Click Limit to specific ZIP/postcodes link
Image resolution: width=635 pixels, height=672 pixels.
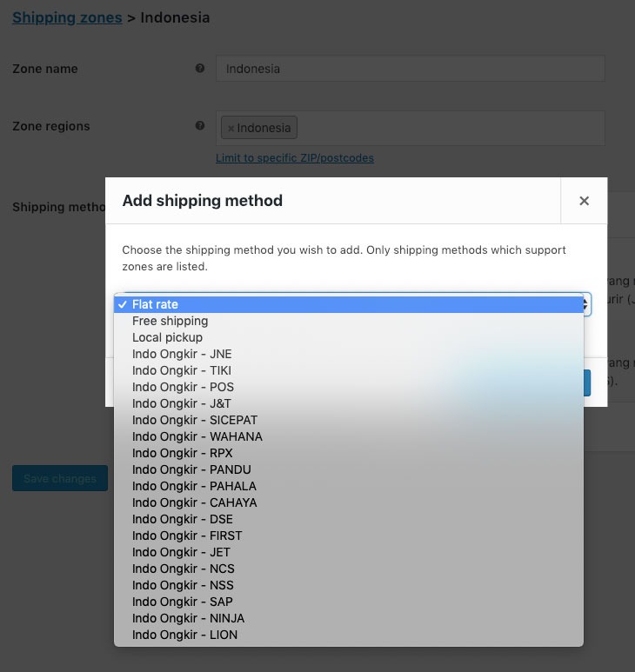coord(295,158)
